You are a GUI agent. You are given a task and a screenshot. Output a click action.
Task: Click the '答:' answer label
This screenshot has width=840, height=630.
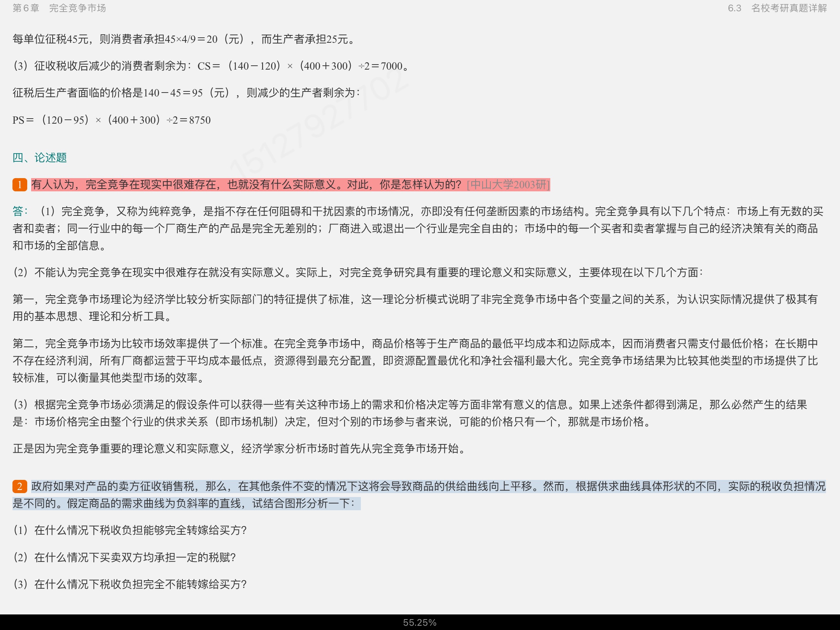tap(20, 211)
